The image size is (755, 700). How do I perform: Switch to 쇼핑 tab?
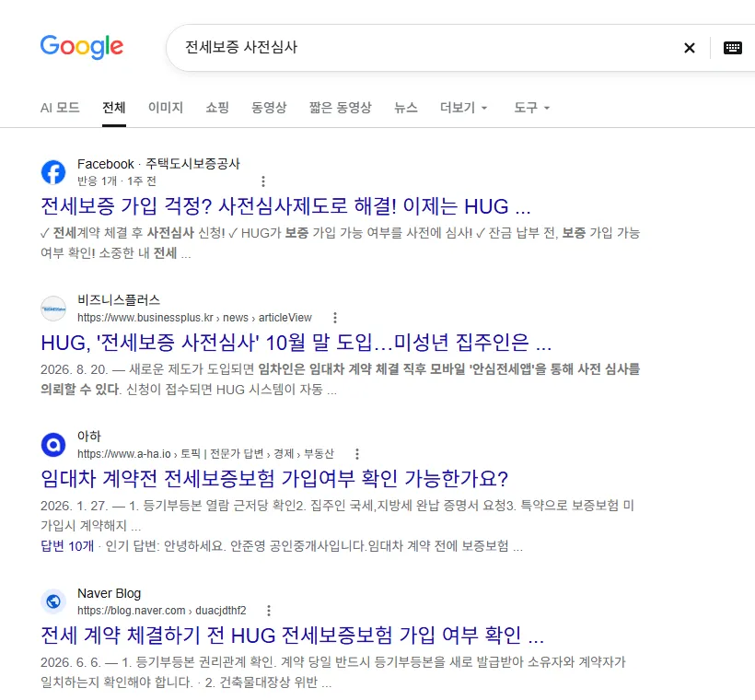tap(217, 108)
